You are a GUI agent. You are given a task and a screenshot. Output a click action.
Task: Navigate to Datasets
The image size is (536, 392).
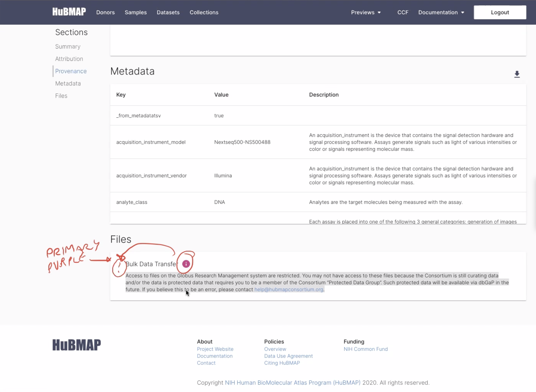(168, 12)
